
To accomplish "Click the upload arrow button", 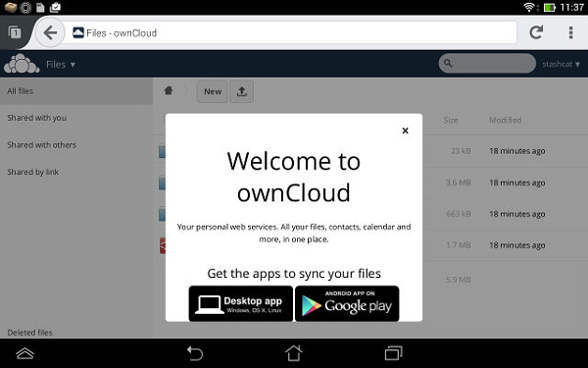I will coord(241,91).
